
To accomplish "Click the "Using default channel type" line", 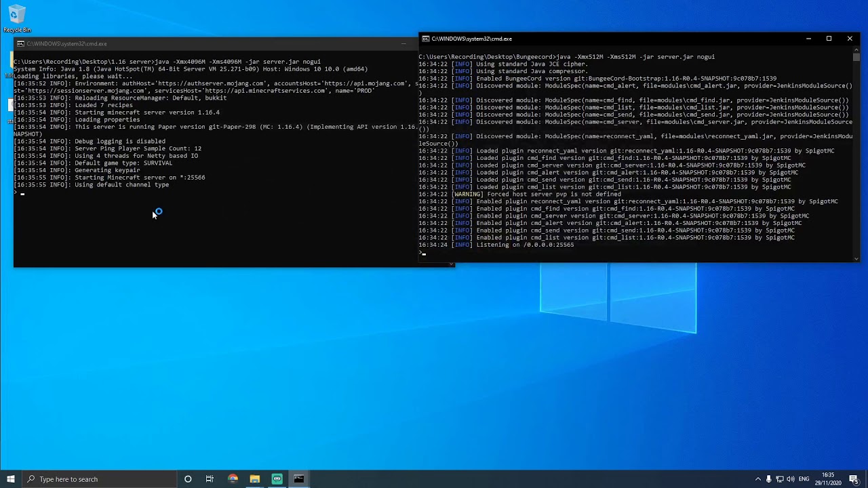I will point(91,185).
